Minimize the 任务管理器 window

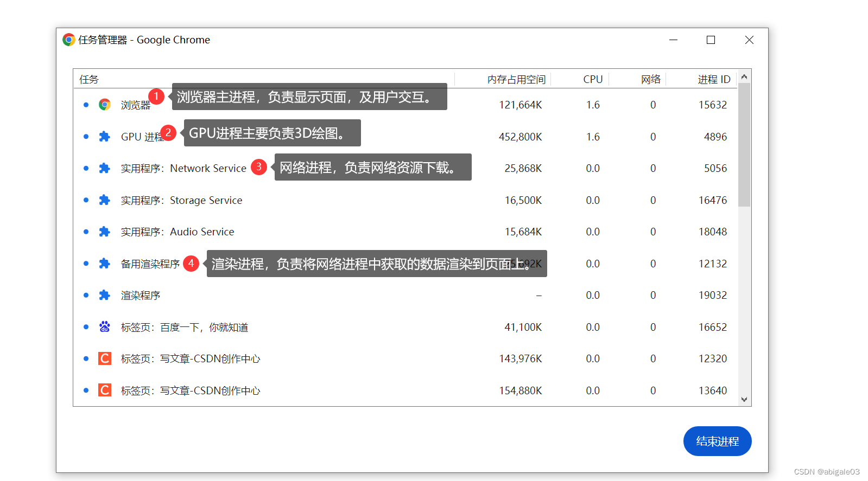click(x=673, y=40)
